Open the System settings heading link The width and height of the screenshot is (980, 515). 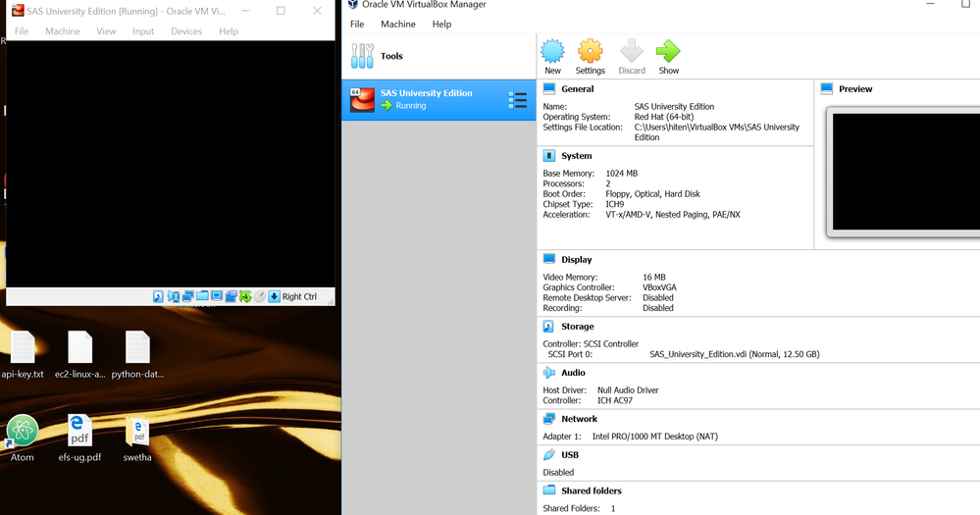tap(576, 156)
